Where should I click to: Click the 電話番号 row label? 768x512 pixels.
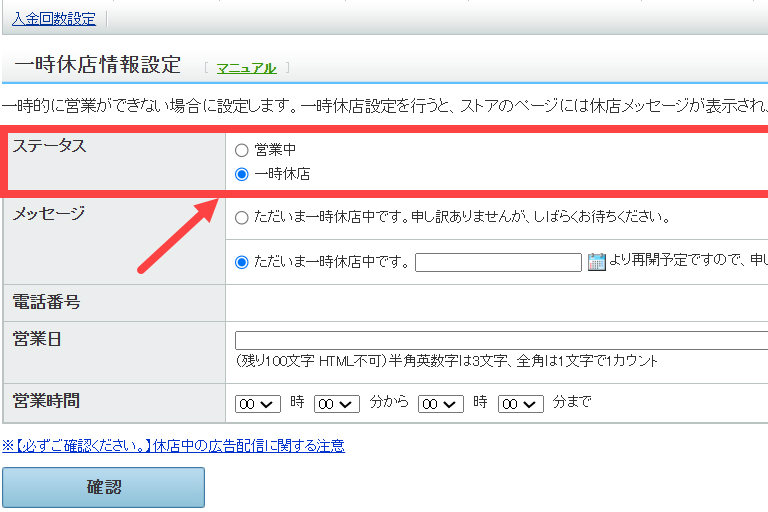coord(46,302)
